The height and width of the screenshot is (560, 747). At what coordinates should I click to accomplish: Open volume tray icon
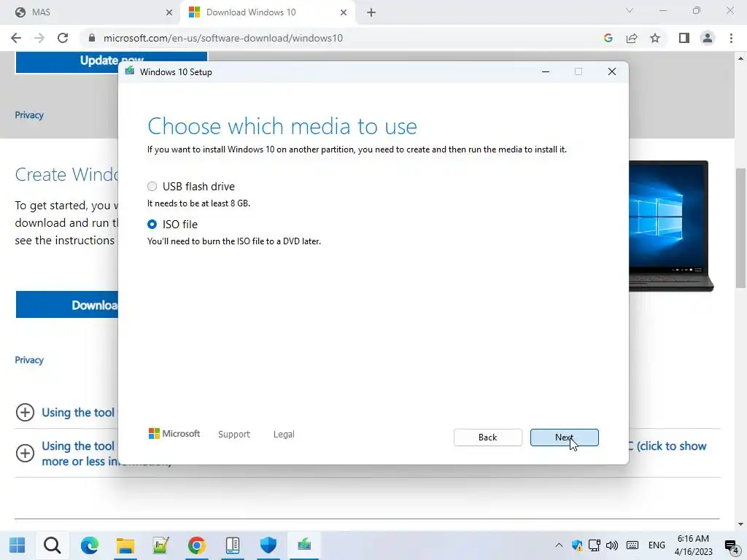pyautogui.click(x=612, y=545)
